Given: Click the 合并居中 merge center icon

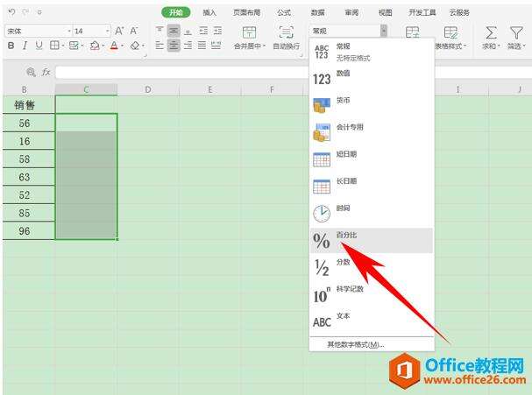Looking at the screenshot, I should coord(249,32).
